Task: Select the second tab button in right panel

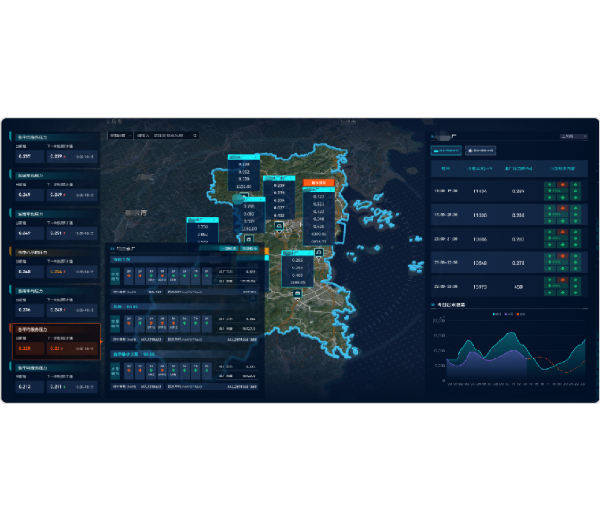Action: pyautogui.click(x=481, y=150)
